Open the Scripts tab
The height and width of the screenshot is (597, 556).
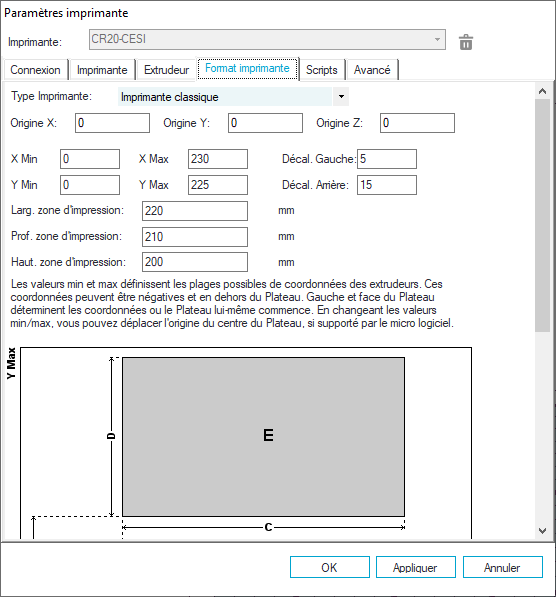(x=322, y=70)
